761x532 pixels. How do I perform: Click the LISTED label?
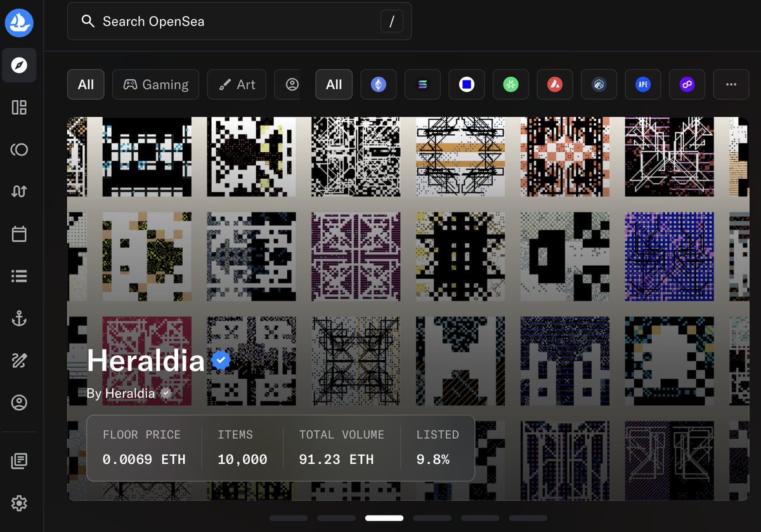point(438,434)
